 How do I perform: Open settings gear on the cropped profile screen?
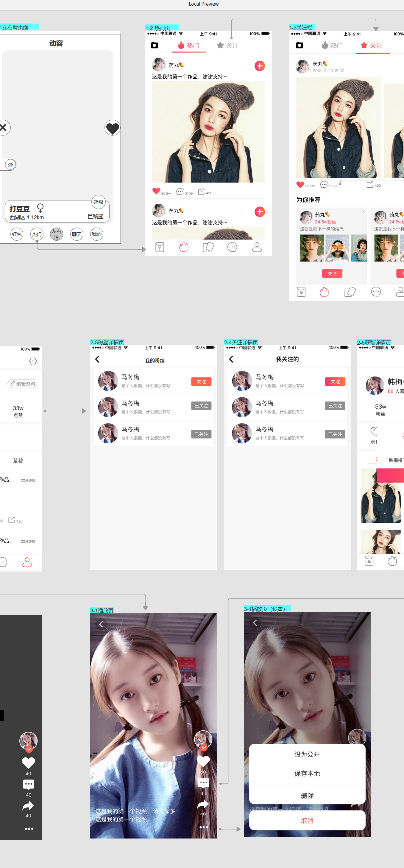point(33,361)
